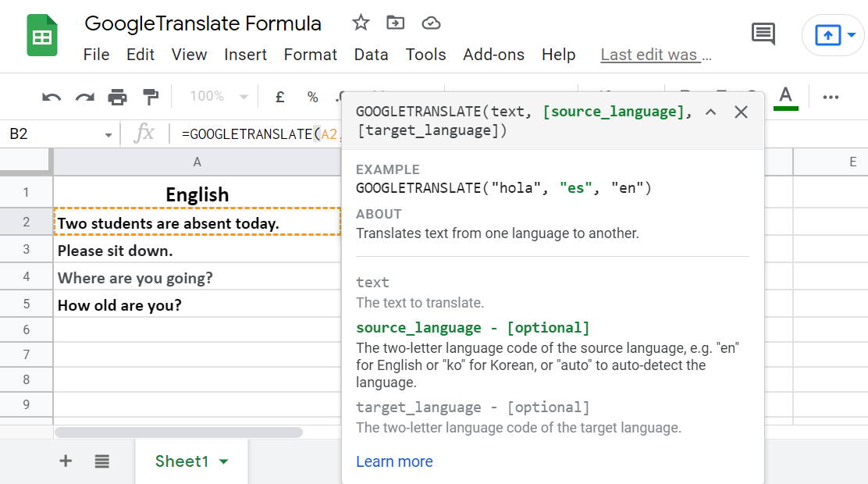868x484 pixels.
Task: Click the move to folder icon
Action: coord(396,23)
